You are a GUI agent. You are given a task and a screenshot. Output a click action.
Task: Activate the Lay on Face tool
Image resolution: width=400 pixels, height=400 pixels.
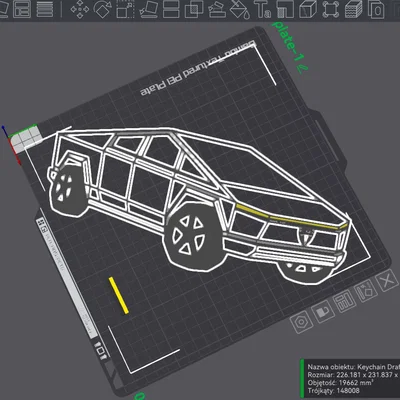[x=148, y=9]
